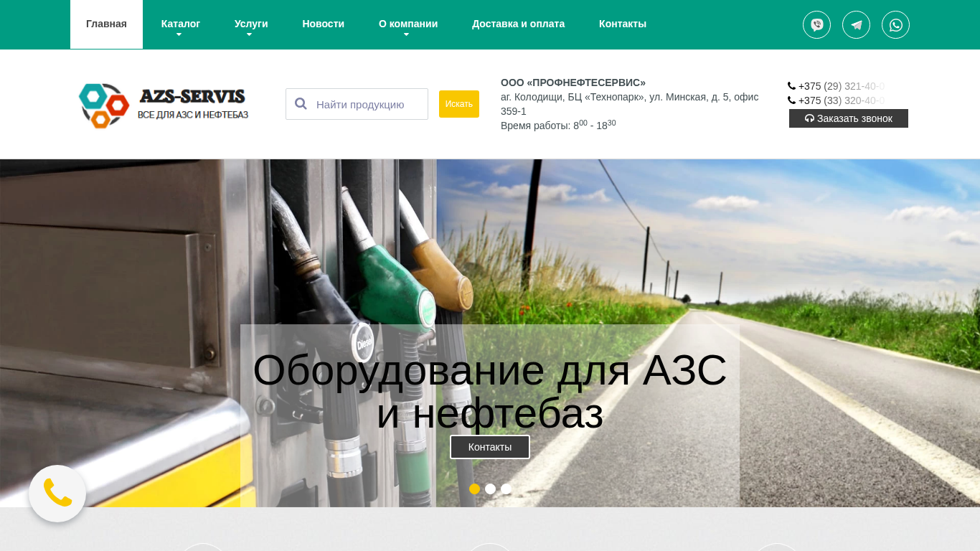Open the Новости menu item
The width and height of the screenshot is (980, 551).
coord(323,24)
